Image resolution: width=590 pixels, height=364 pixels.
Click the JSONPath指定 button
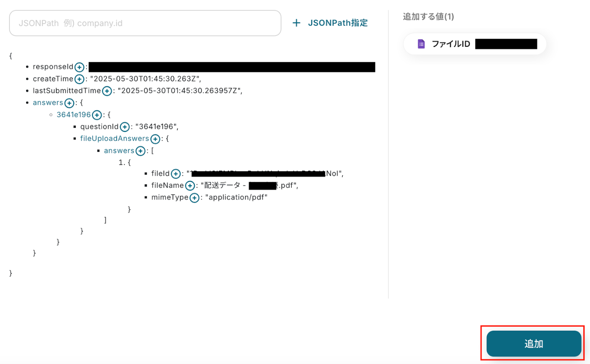tap(330, 23)
